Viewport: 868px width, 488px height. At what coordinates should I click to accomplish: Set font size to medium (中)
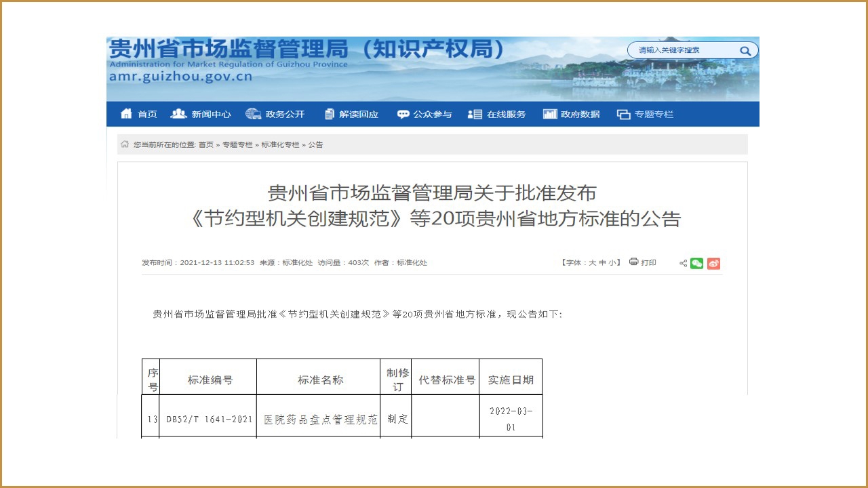(x=602, y=263)
